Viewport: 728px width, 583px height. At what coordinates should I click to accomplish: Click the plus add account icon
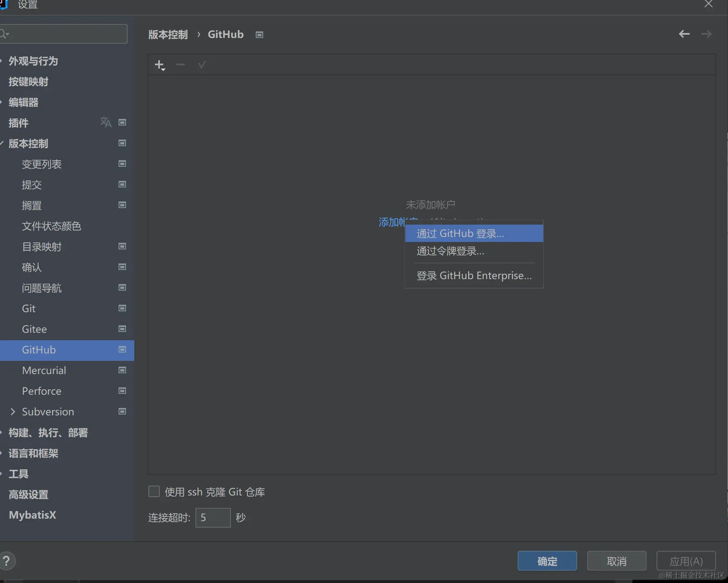tap(159, 65)
